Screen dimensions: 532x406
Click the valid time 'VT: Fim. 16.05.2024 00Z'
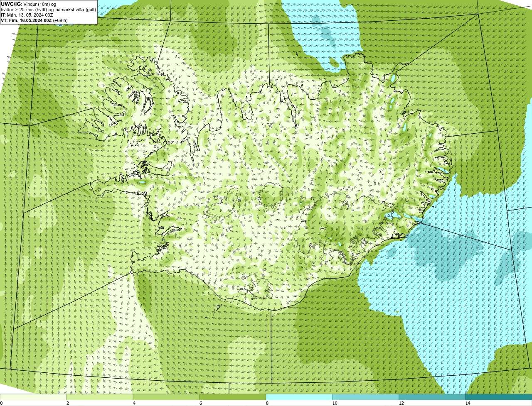(x=26, y=20)
